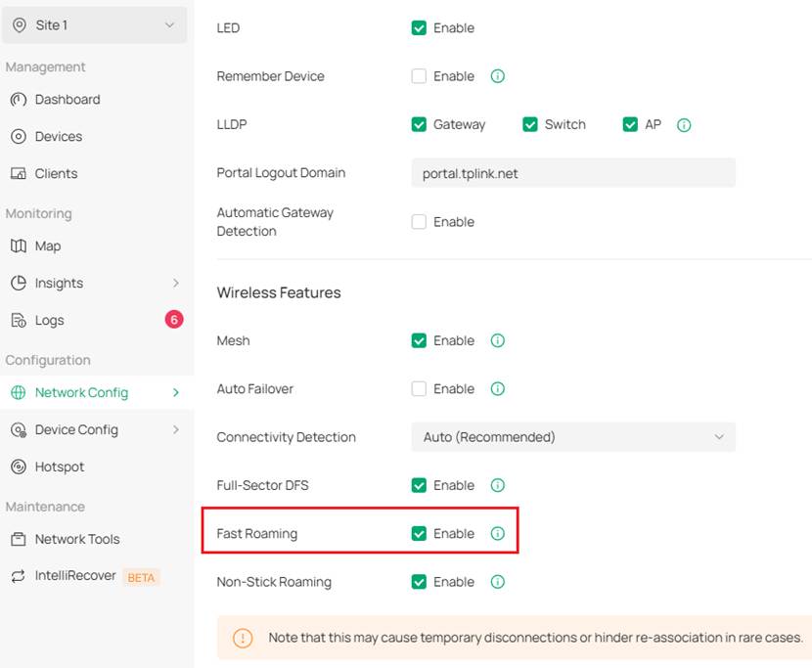Click the info icon beside Full-Sector DFS
This screenshot has width=812, height=668.
coord(497,485)
